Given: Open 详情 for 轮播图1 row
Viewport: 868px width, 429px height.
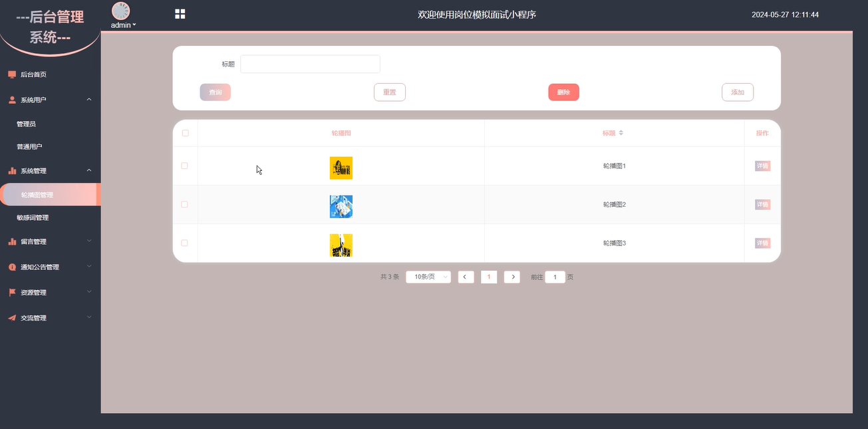Looking at the screenshot, I should click(762, 166).
